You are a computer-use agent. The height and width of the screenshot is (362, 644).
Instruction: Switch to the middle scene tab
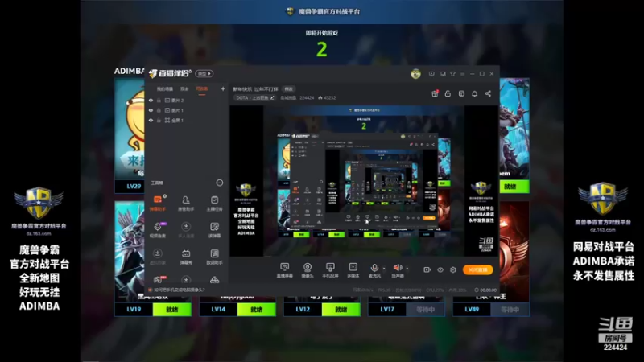(x=184, y=88)
